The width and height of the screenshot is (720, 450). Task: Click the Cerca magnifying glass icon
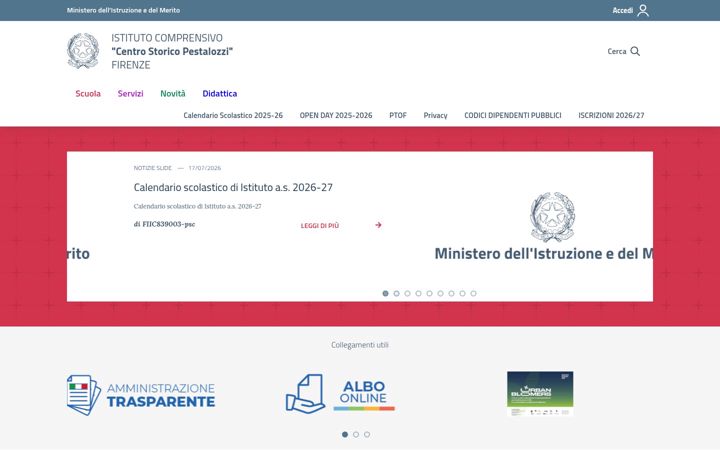pos(635,51)
